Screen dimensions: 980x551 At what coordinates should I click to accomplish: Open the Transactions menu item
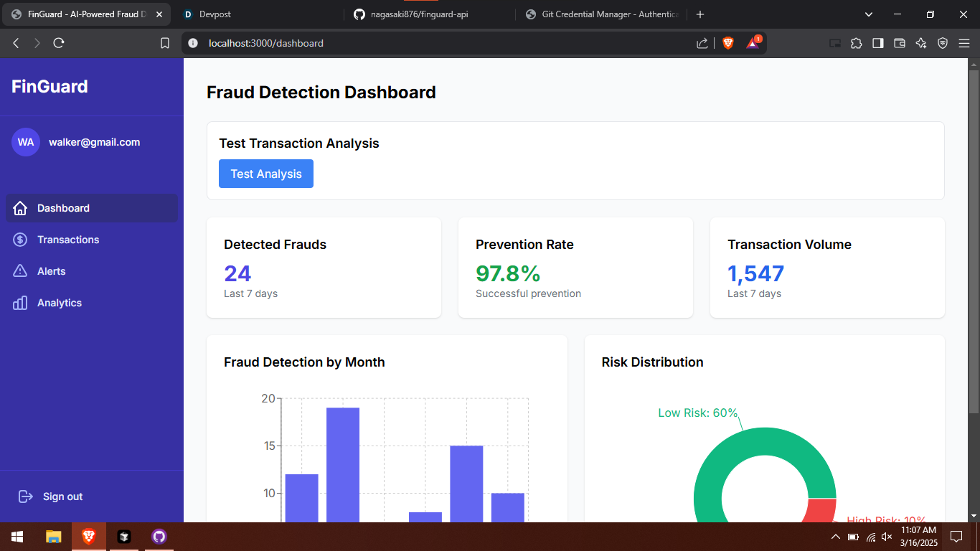click(92, 240)
